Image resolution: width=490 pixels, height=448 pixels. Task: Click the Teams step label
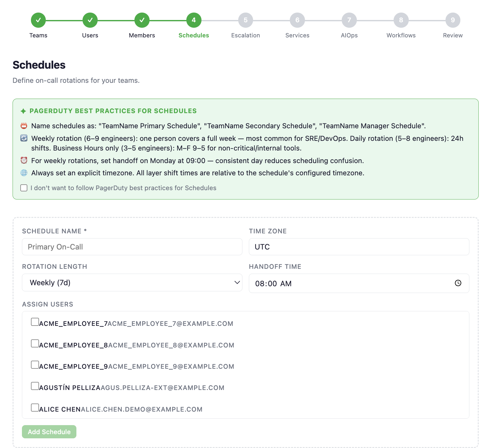38,35
